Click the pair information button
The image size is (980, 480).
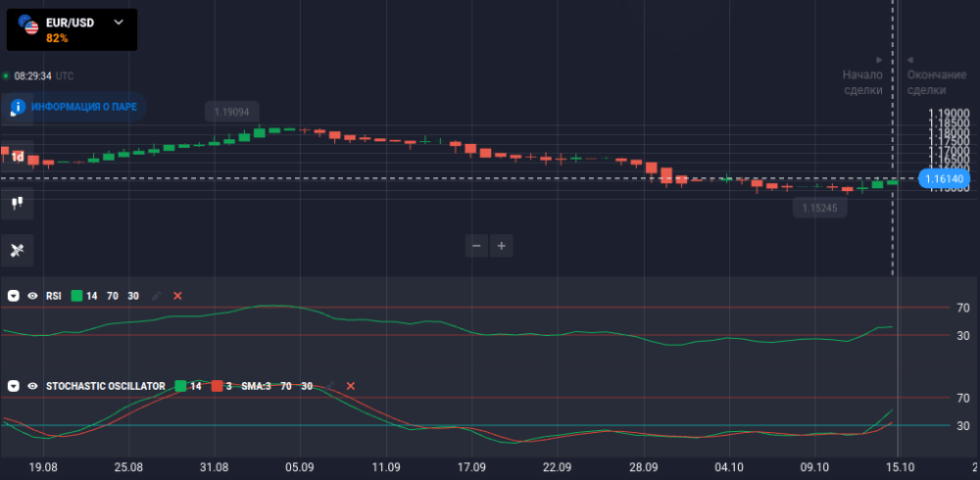(x=74, y=107)
